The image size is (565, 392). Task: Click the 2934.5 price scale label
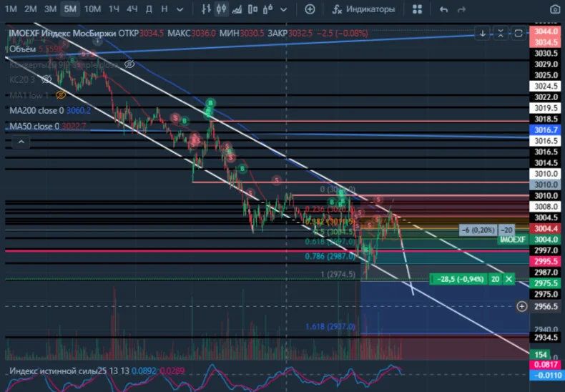pos(546,338)
